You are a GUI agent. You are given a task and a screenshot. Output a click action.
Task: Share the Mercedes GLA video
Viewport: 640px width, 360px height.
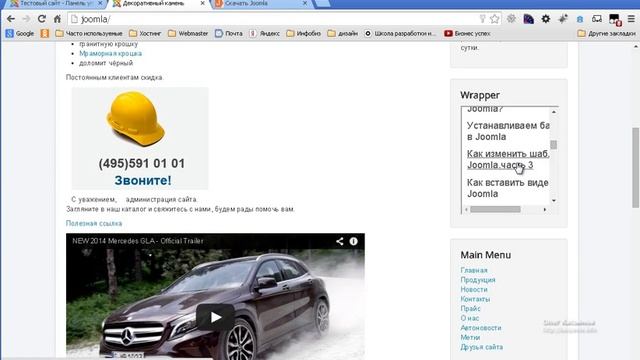tap(340, 241)
